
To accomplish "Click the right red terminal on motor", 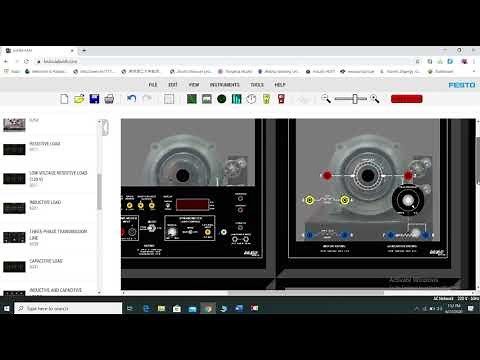I will (408, 175).
